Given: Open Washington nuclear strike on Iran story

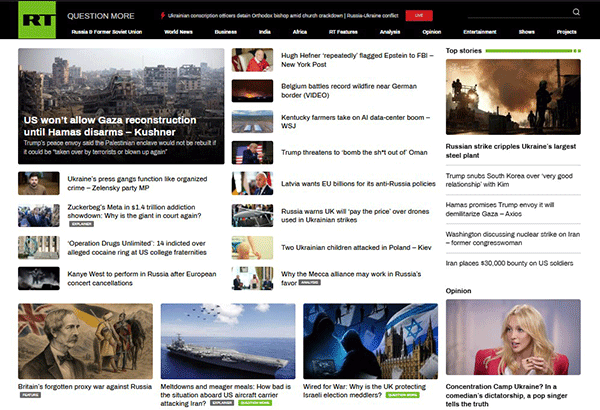Looking at the screenshot, I should click(513, 238).
